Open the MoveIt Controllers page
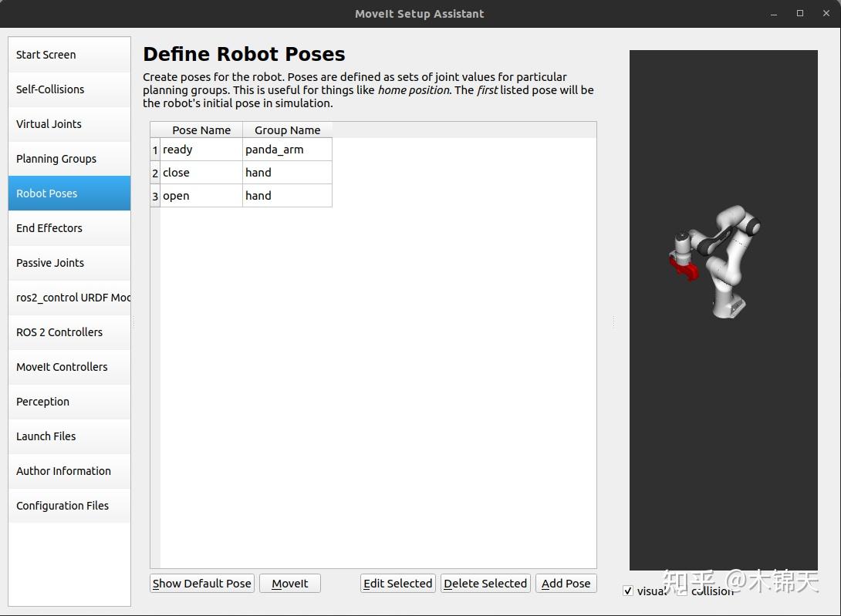Screen dimensions: 841x616 (61, 366)
